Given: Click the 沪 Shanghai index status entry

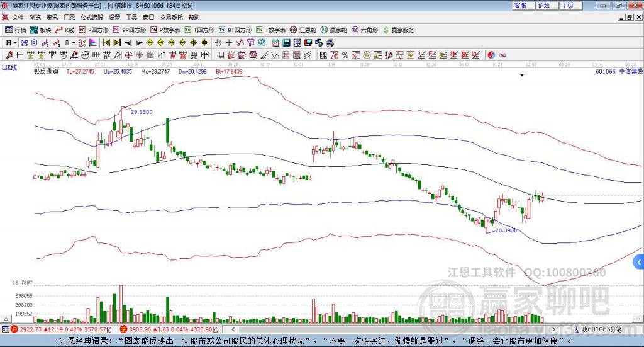Looking at the screenshot, I should pos(62,329).
